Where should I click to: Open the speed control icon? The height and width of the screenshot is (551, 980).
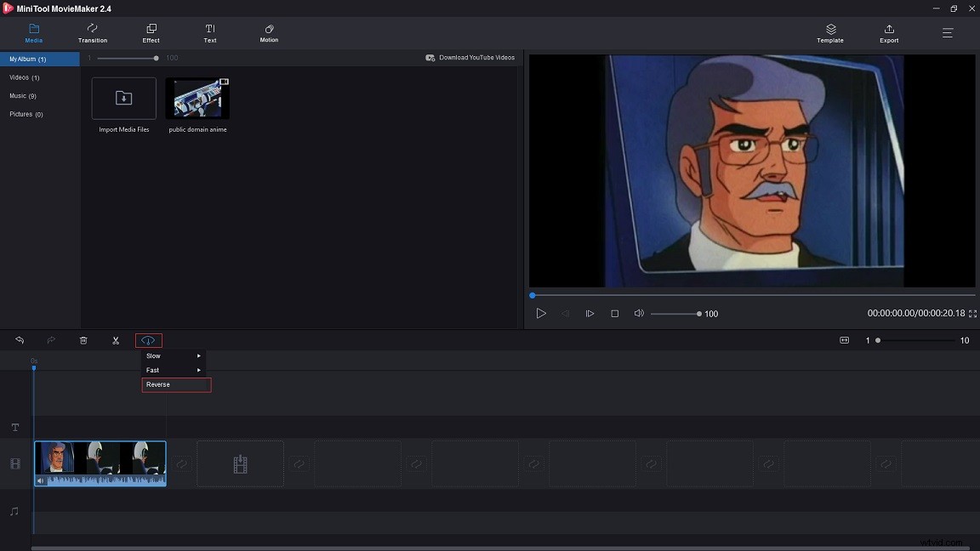148,340
